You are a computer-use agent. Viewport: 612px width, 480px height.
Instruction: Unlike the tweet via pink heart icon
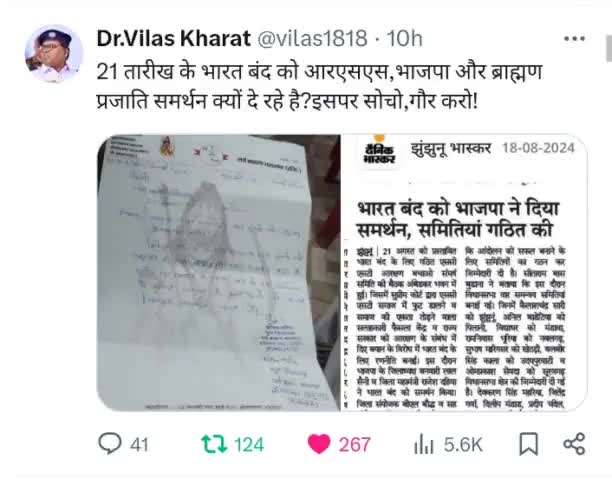pyautogui.click(x=319, y=444)
